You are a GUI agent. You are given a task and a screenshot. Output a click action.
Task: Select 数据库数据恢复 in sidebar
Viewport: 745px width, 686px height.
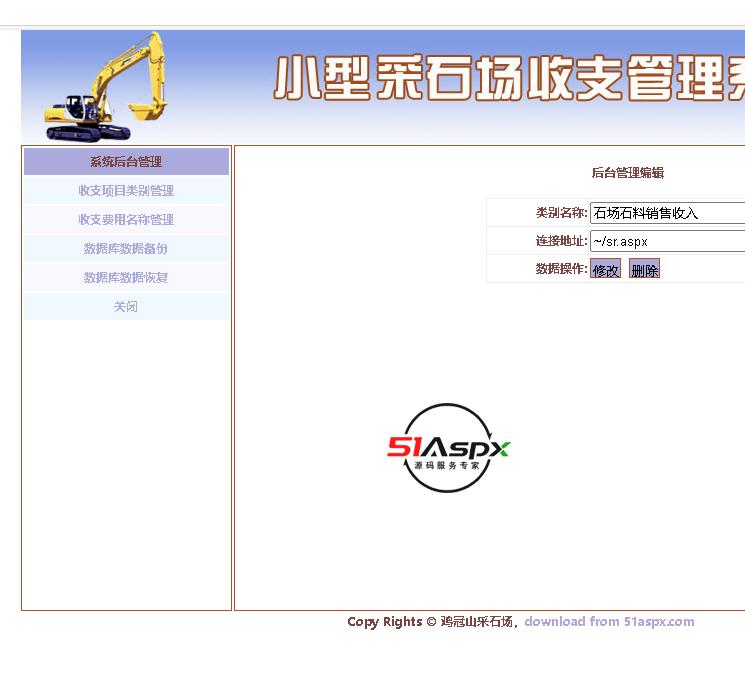pos(126,277)
